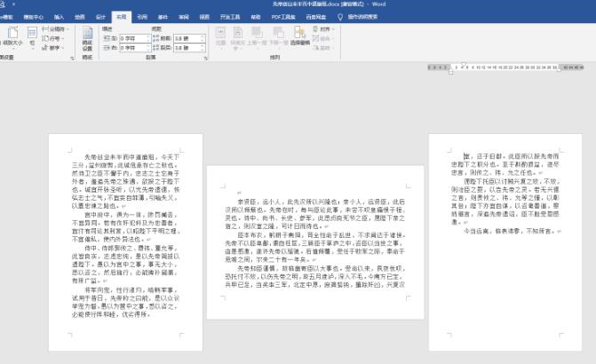Switch to the 插入 (Insert) ribbon tab
Viewport: 596px width, 364px height.
click(x=59, y=16)
